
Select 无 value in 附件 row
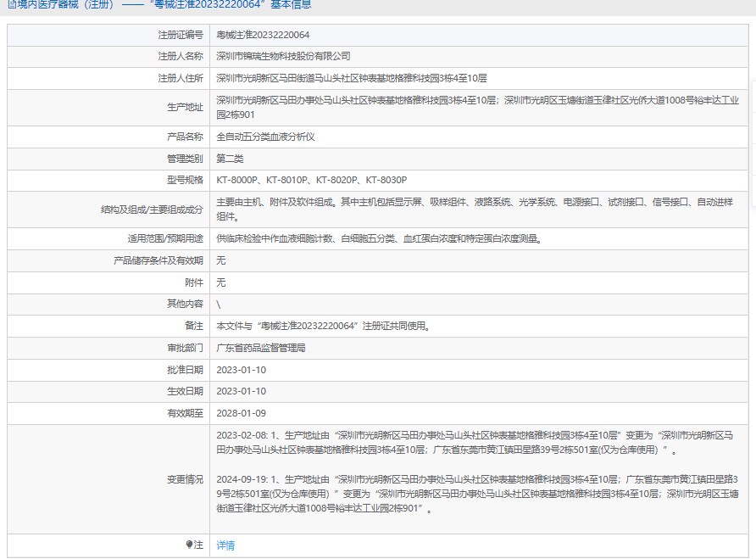[x=221, y=282]
